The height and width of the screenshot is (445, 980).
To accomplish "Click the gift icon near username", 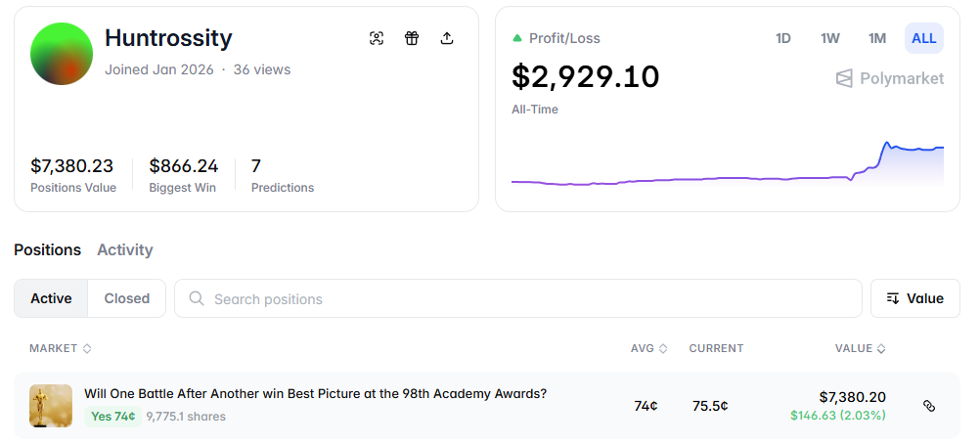I will tap(412, 38).
